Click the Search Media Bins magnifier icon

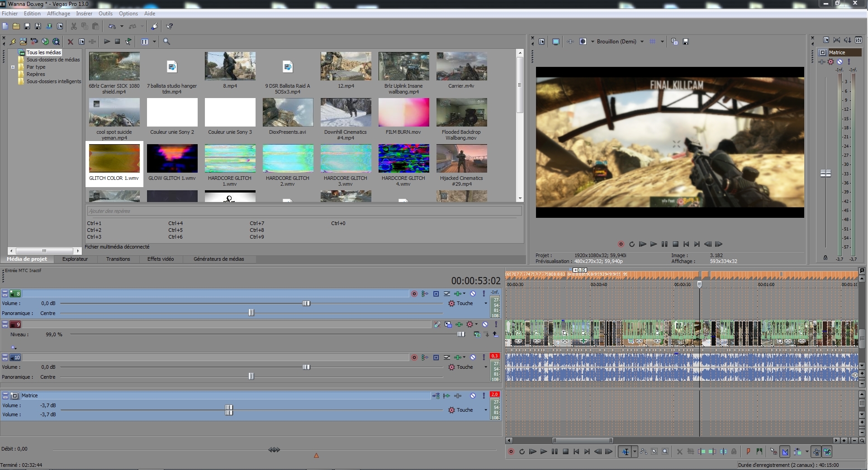(166, 42)
